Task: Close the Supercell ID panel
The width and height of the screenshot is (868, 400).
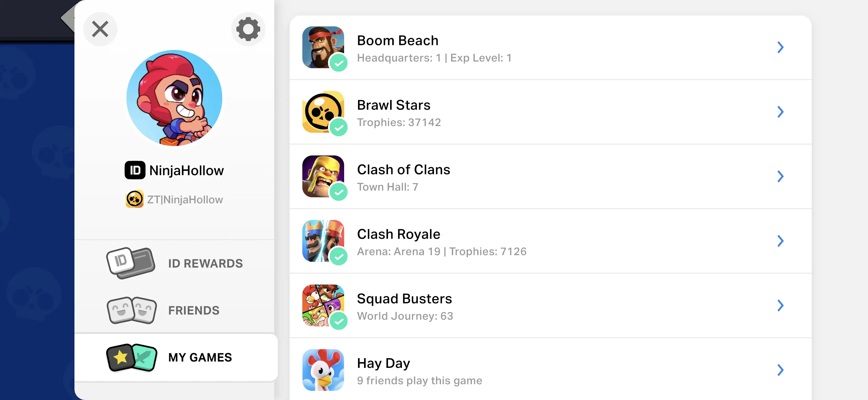Action: coord(100,29)
